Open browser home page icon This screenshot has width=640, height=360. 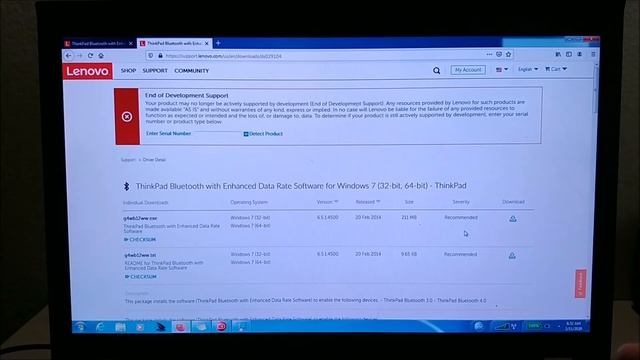[101, 56]
